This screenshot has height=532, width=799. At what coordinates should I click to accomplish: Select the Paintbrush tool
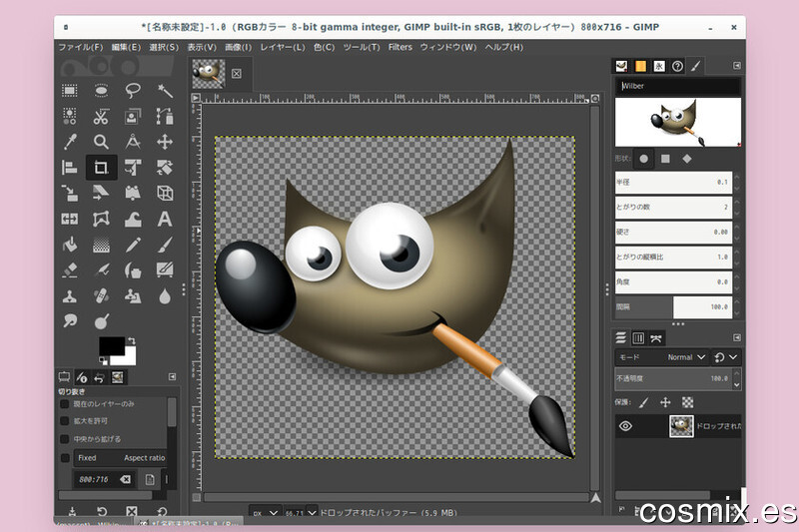pyautogui.click(x=165, y=245)
